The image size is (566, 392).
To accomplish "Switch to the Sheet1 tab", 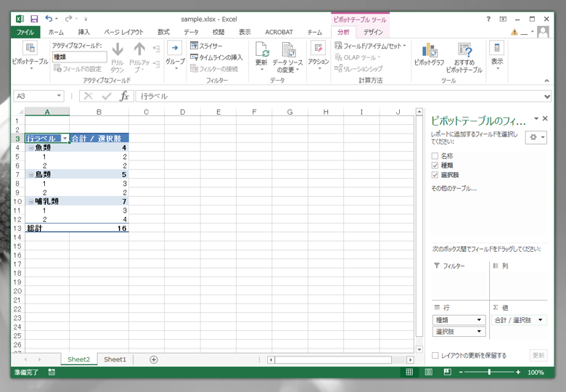I will point(115,359).
